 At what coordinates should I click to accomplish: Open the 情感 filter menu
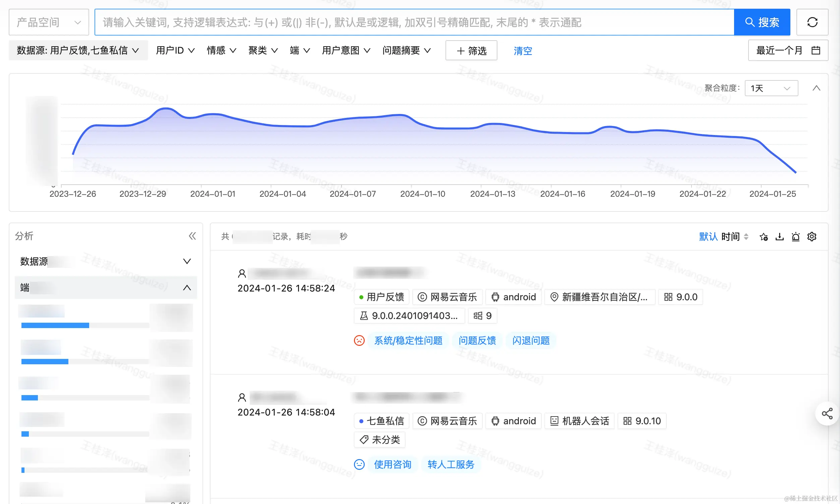pos(221,51)
